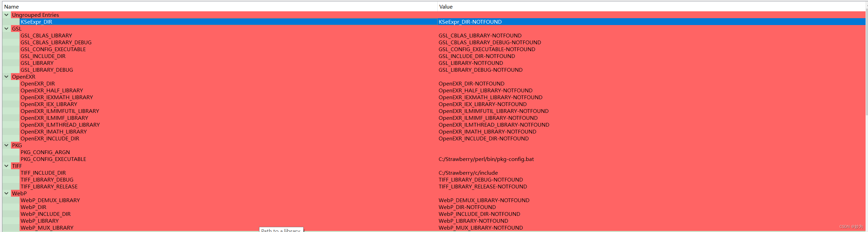Select the OpenEXR_ILMIMFUTIL_LIBRARY entry name
Screen dimensions: 868x232
60,111
